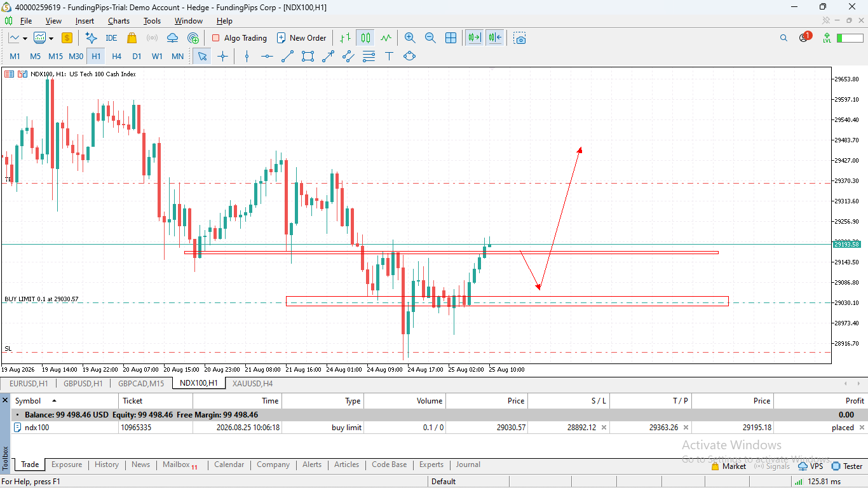Select the text label tool

click(389, 57)
